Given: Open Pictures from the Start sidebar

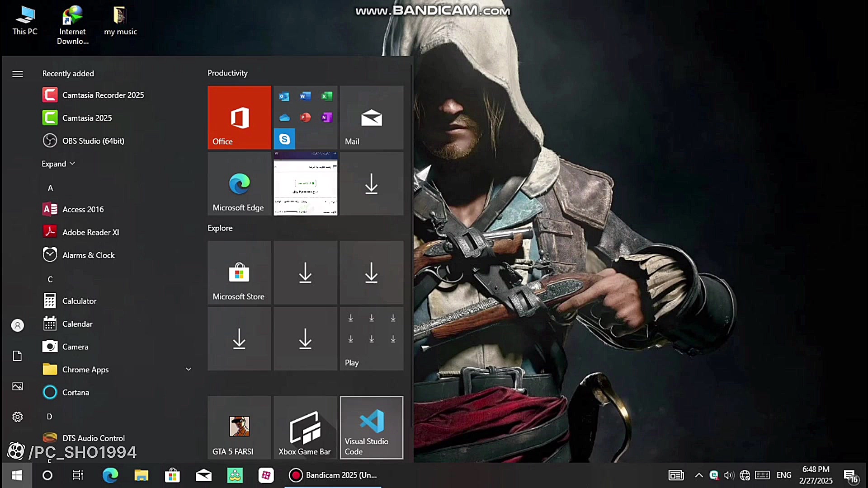Looking at the screenshot, I should [18, 386].
